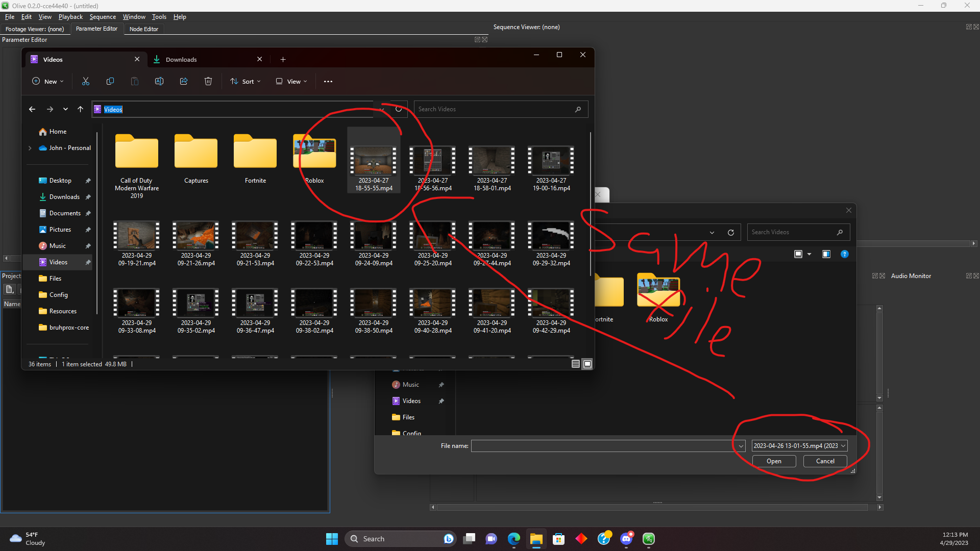Open file type filter combo box
Screen dimensions: 980x551
tap(799, 446)
